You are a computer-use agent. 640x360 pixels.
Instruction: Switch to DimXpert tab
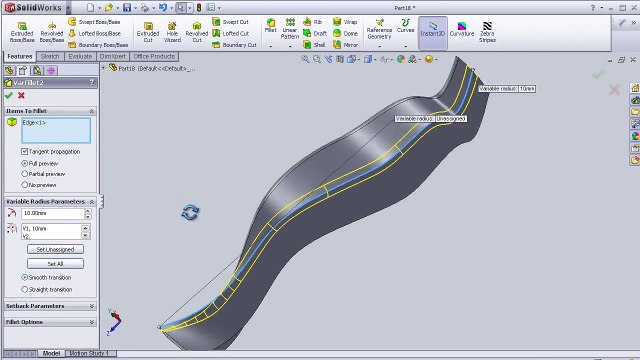[113, 56]
